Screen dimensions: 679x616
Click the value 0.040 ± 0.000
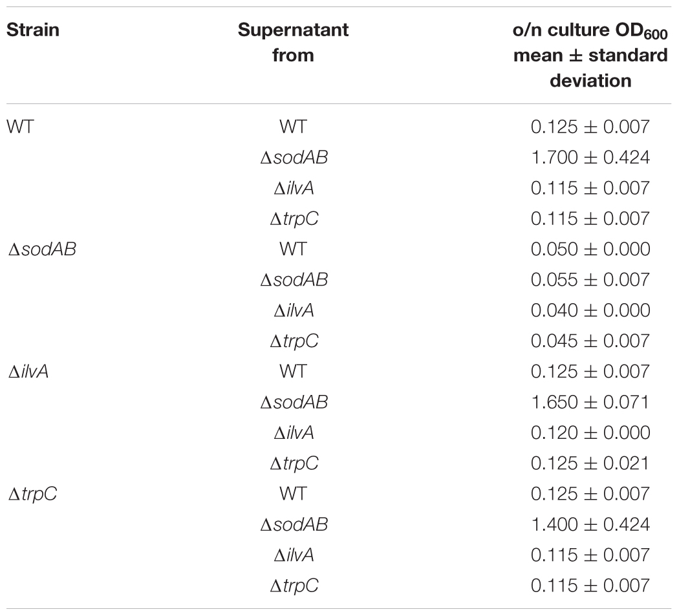590,311
